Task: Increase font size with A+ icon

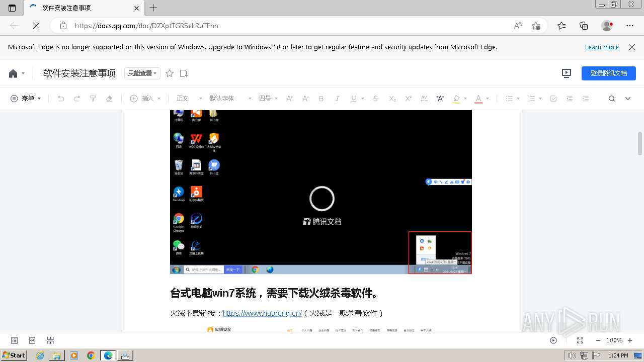Action: (290, 99)
